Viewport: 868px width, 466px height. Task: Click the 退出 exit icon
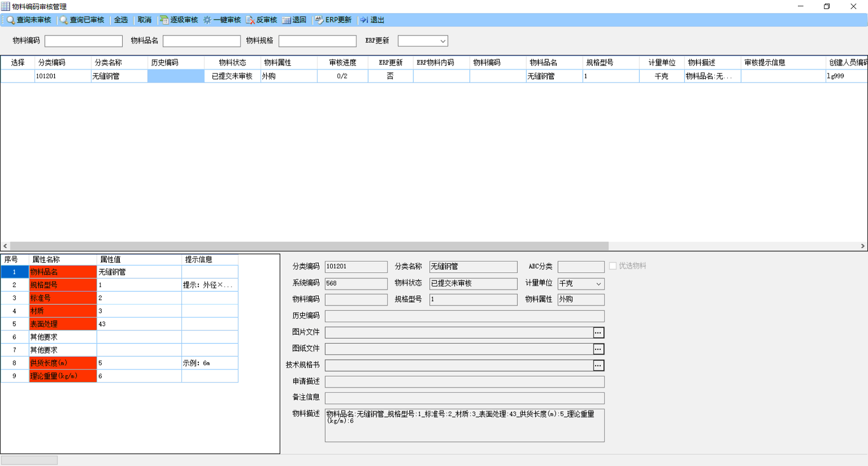pos(364,20)
